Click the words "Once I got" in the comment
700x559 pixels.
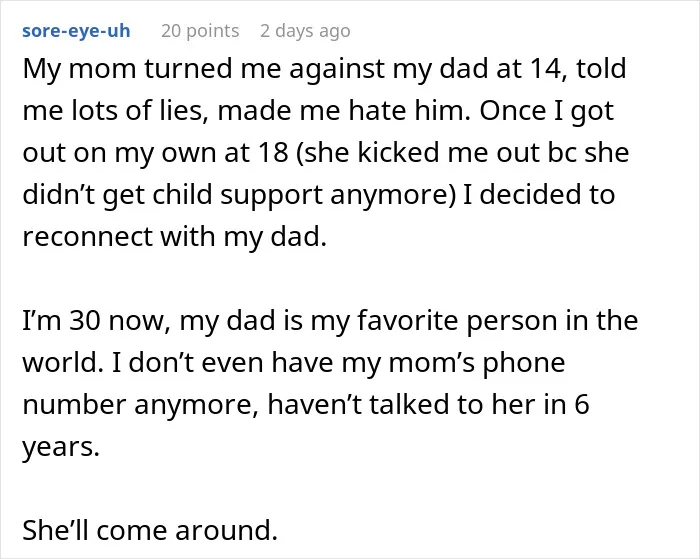[547, 110]
